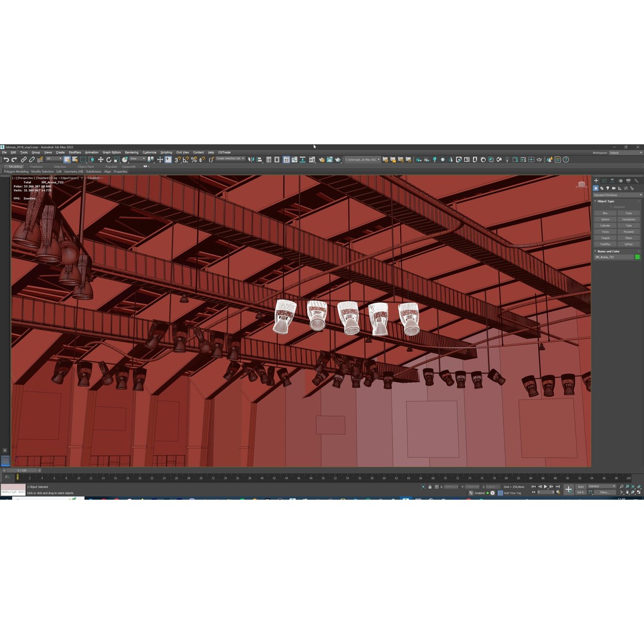Open selection filter 'All' dropdown
Screen dimensions: 644x644
click(54, 159)
